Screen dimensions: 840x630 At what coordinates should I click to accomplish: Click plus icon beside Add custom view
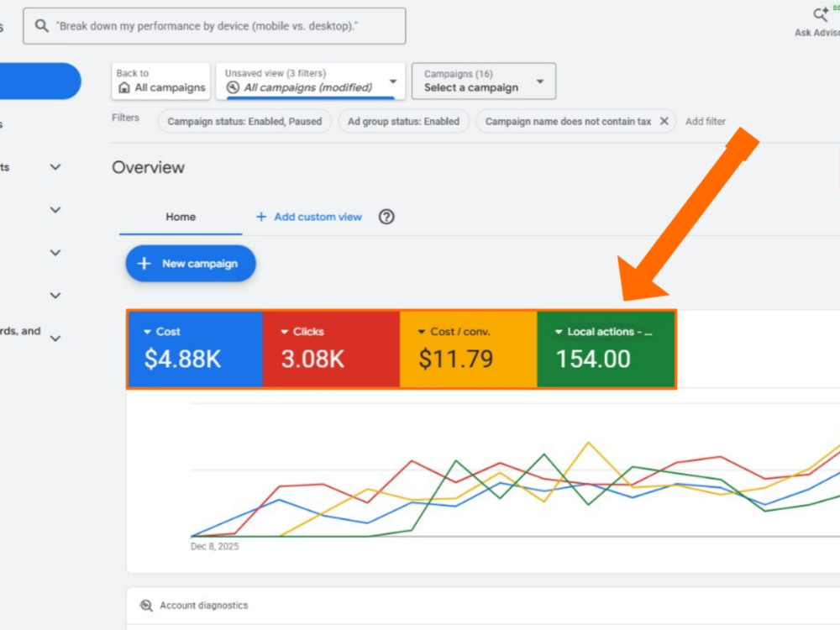(261, 217)
